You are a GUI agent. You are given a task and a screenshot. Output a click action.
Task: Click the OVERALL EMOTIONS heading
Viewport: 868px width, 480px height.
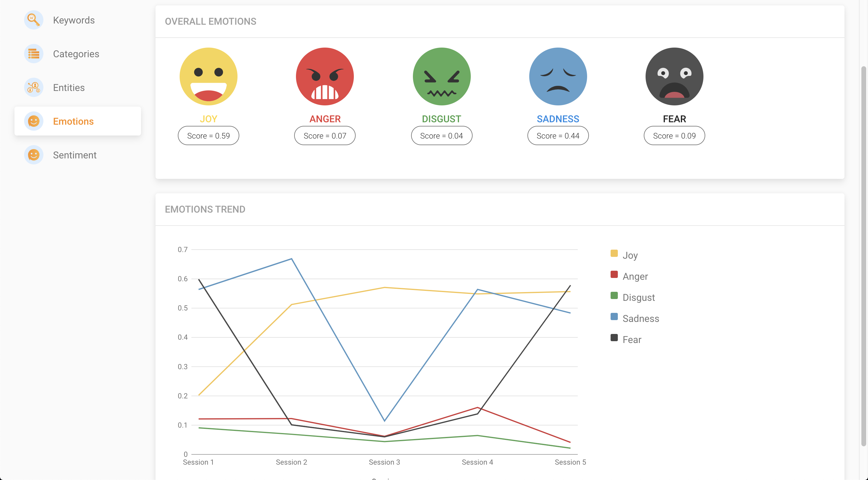coord(211,21)
